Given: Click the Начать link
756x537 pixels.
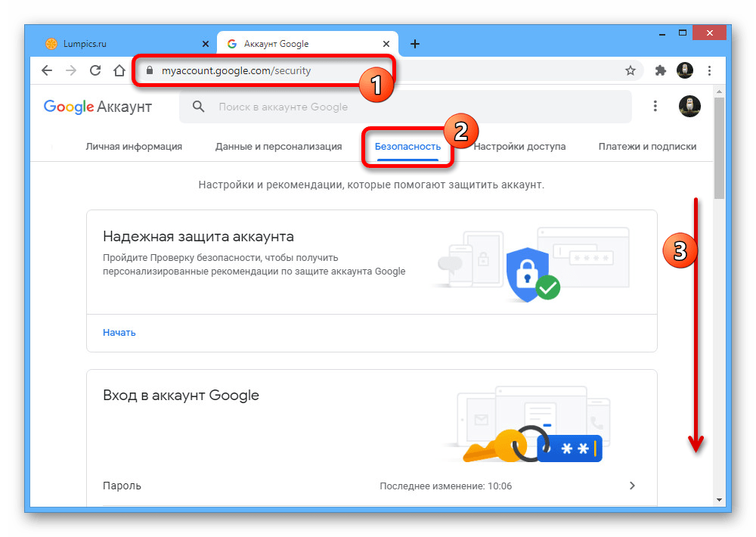Looking at the screenshot, I should pos(119,333).
